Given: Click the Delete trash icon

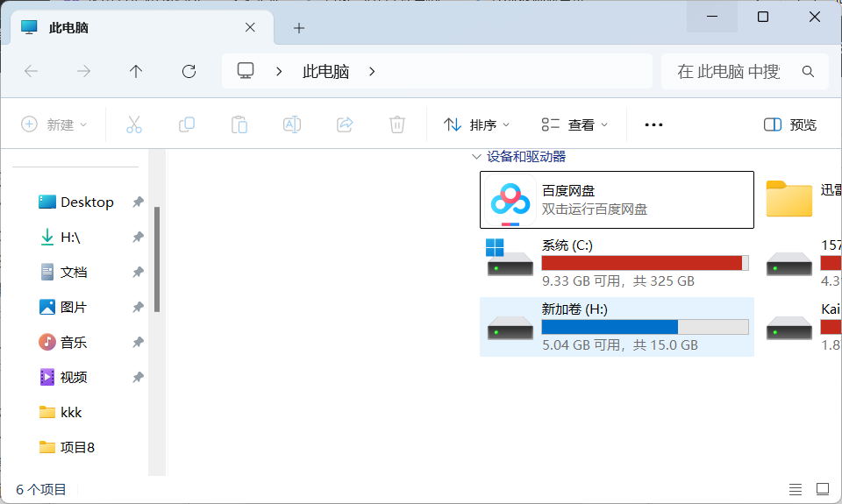Looking at the screenshot, I should tap(396, 124).
